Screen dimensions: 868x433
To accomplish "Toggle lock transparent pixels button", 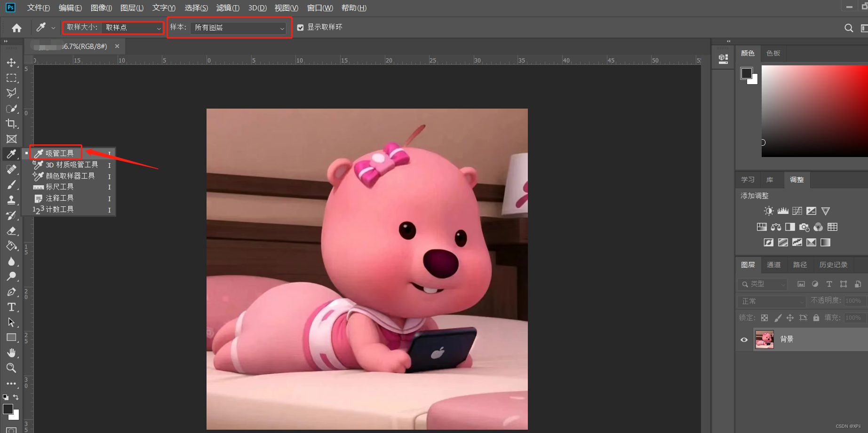I will tap(764, 318).
